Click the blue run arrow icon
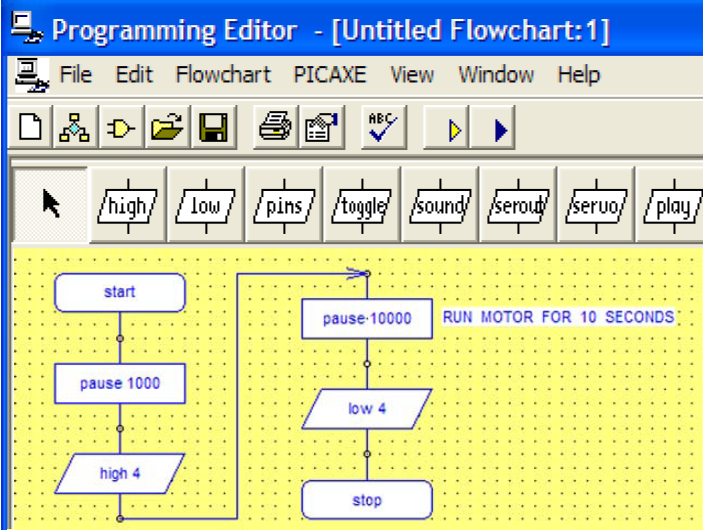703x530 pixels. click(x=492, y=127)
